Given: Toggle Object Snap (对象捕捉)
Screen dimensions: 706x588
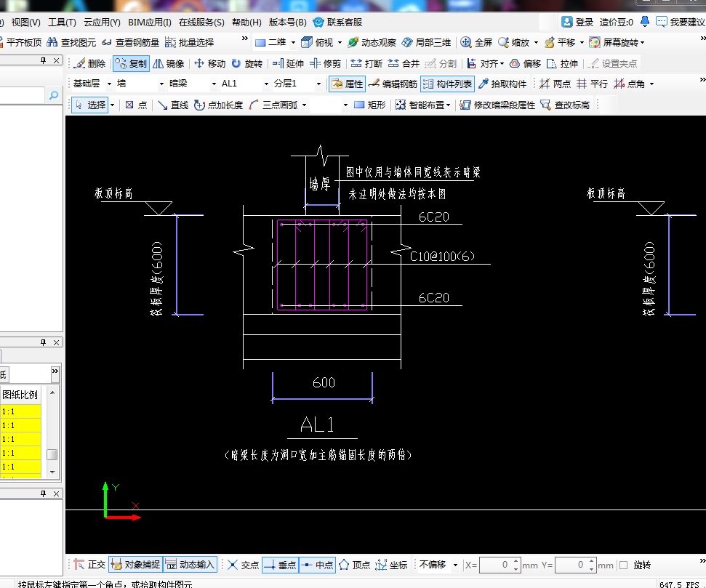Looking at the screenshot, I should click(135, 565).
